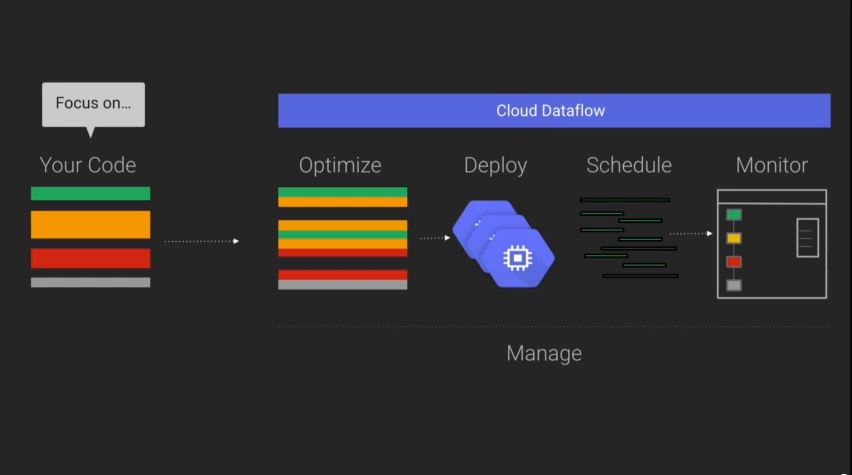Click the top green bar in Optimize stack

(x=342, y=192)
